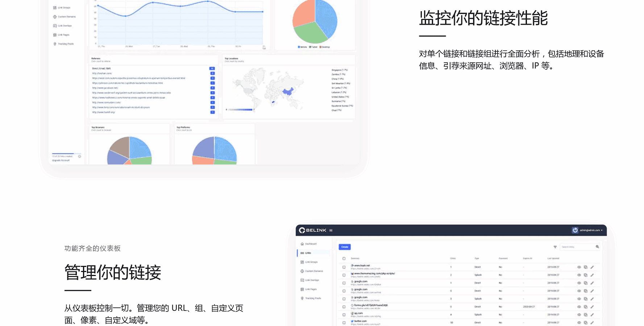644x326 pixels.
Task: Click the blue Mobile legend swatch under the pie chart
Action: coord(299,47)
